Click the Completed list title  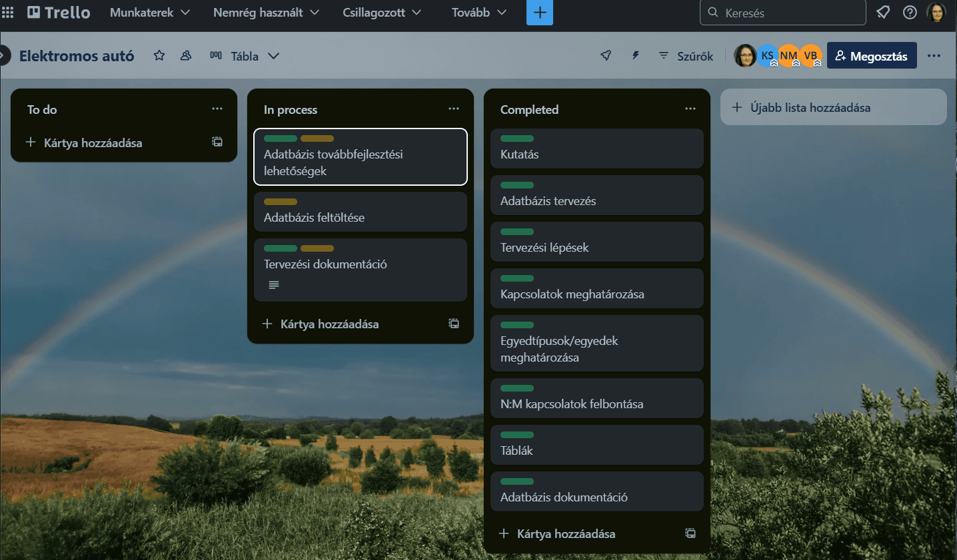(530, 109)
